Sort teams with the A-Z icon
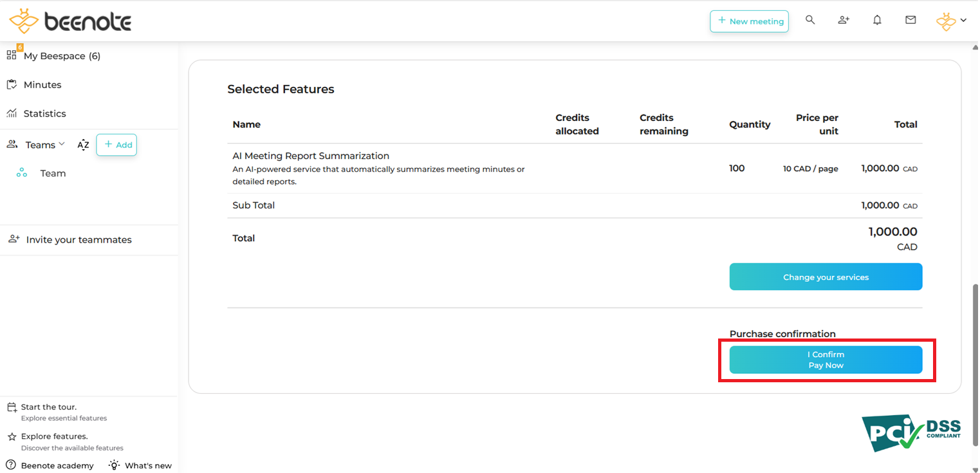Image resolution: width=980 pixels, height=473 pixels. tap(83, 145)
